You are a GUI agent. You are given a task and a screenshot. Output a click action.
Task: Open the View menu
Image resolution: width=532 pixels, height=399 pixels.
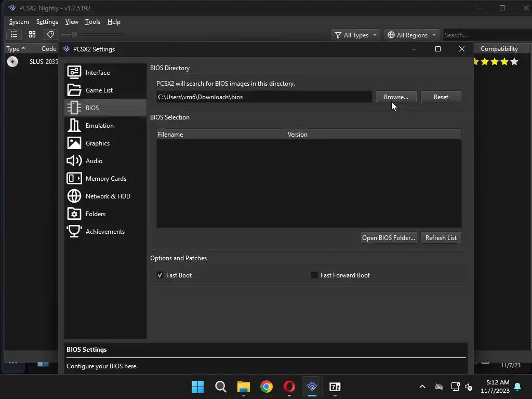point(72,22)
